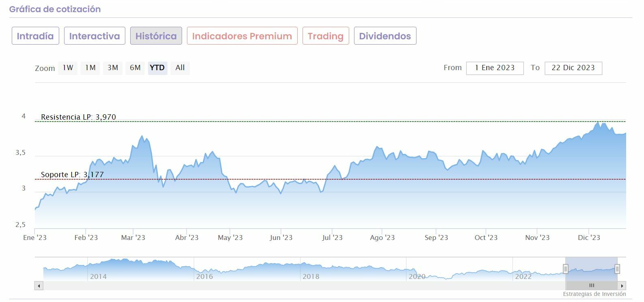Open Indicadores Premium

click(x=242, y=36)
